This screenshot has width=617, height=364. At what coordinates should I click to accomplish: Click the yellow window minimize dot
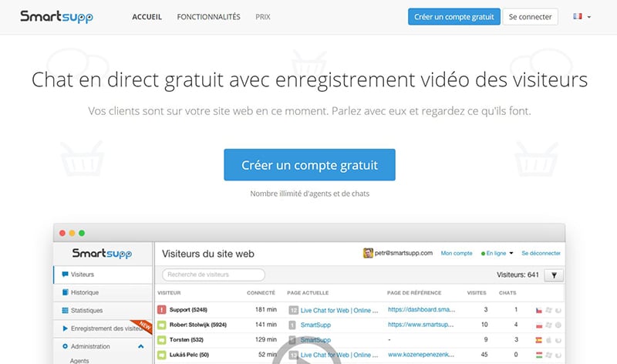72,233
